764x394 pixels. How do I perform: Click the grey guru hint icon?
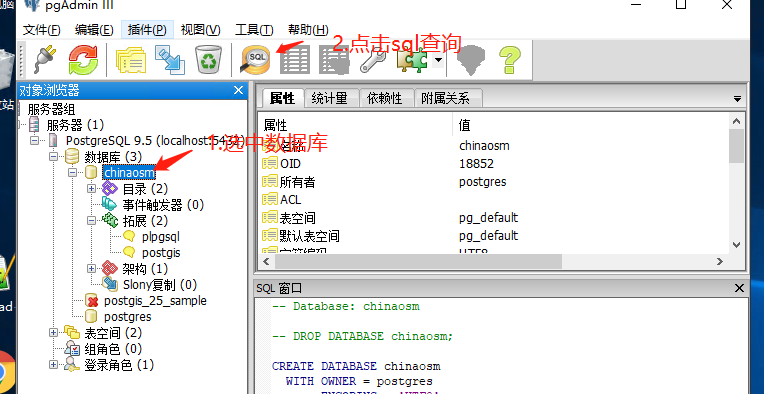click(x=471, y=60)
